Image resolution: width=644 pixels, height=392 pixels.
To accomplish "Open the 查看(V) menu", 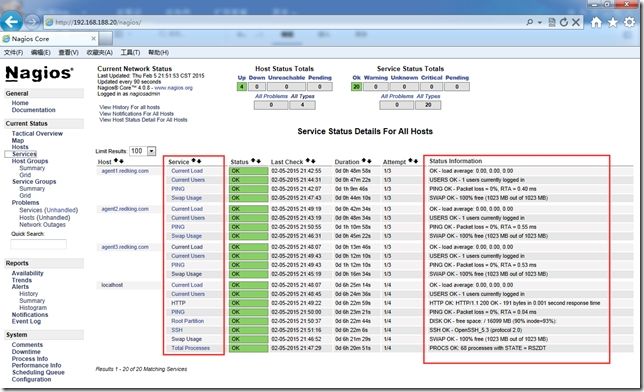I will tap(68, 53).
